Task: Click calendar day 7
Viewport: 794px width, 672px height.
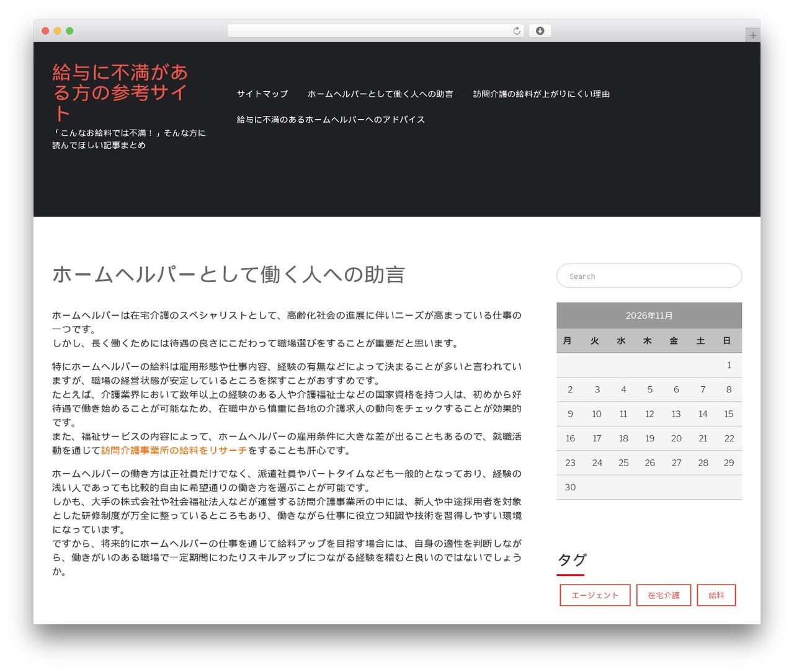Action: tap(703, 389)
